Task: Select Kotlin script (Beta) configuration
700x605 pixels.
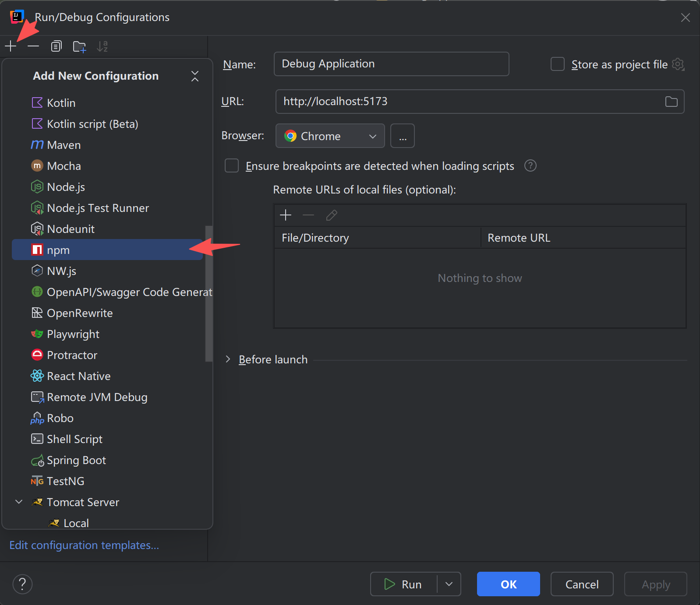Action: point(107,124)
